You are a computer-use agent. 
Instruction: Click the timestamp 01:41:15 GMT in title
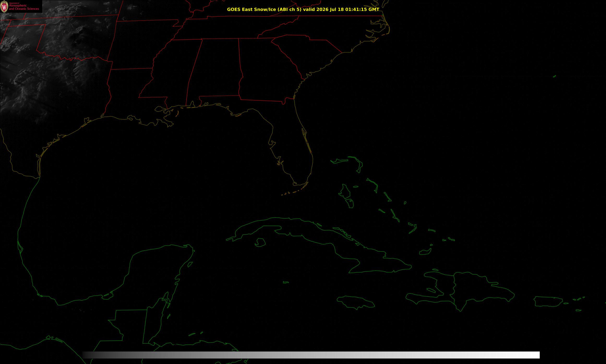362,9
